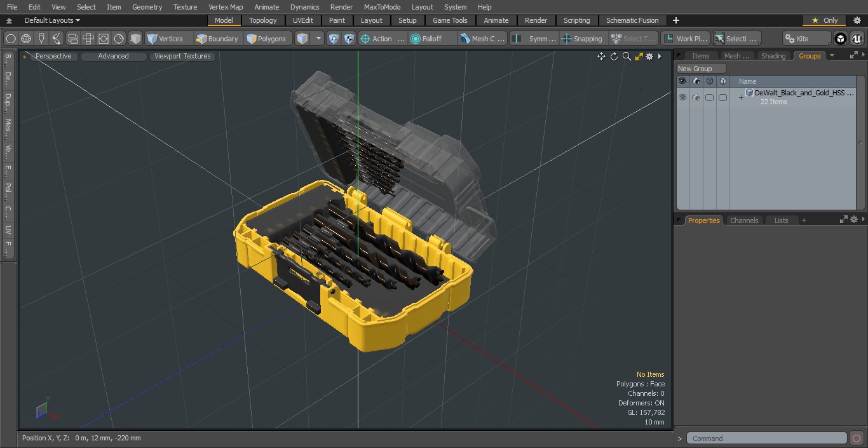Add a new layout tab with plus

tap(675, 20)
